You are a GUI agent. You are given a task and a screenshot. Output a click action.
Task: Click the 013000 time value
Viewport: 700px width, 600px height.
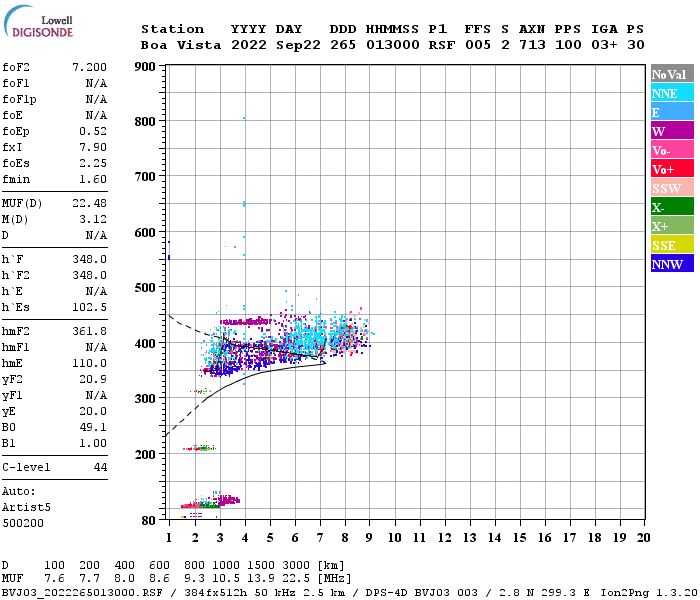(393, 45)
